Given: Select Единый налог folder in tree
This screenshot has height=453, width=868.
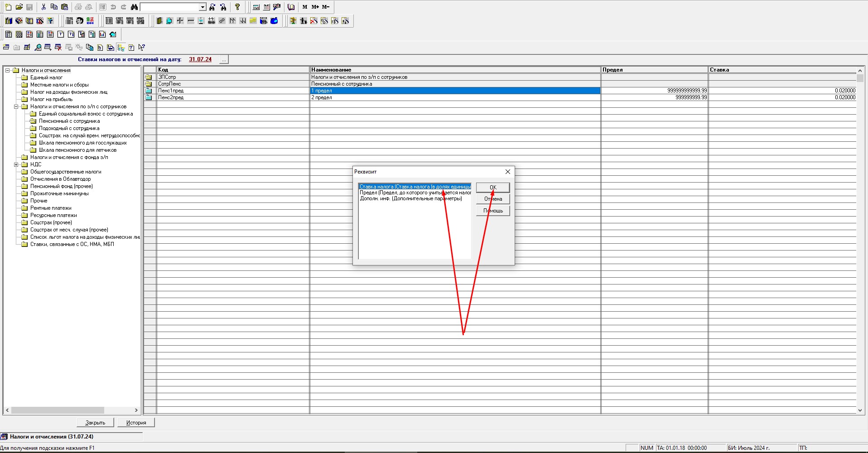Looking at the screenshot, I should tap(46, 77).
